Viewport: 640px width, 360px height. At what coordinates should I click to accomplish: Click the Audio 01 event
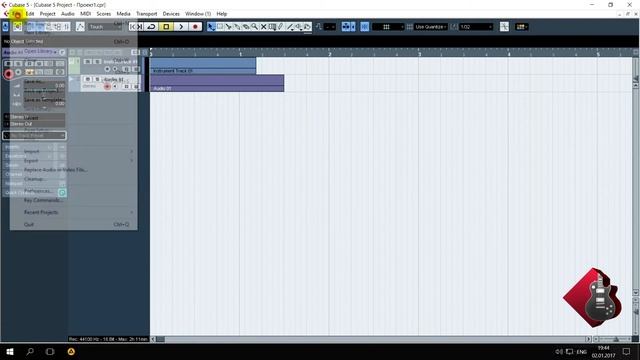[x=217, y=83]
